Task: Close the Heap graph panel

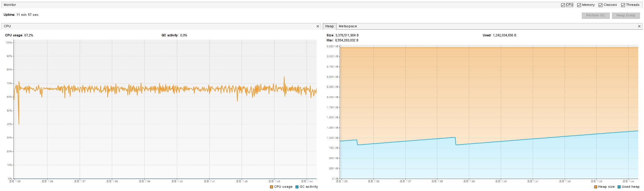Action: point(639,26)
